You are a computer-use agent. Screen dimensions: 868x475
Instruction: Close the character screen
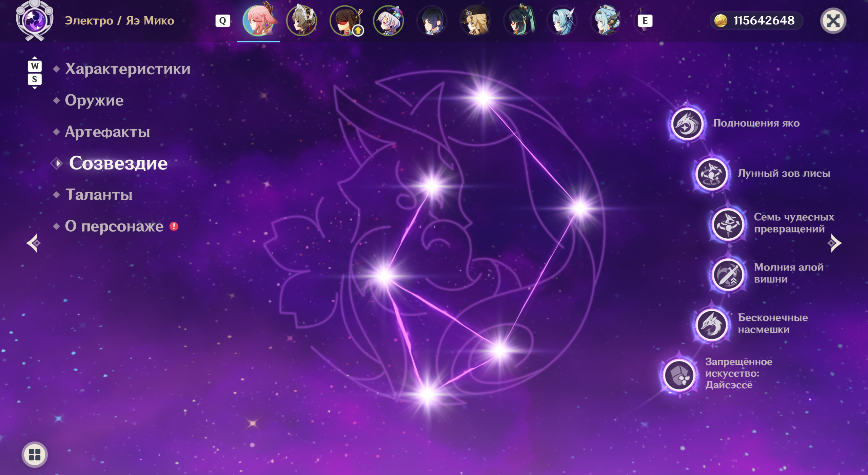tap(833, 21)
